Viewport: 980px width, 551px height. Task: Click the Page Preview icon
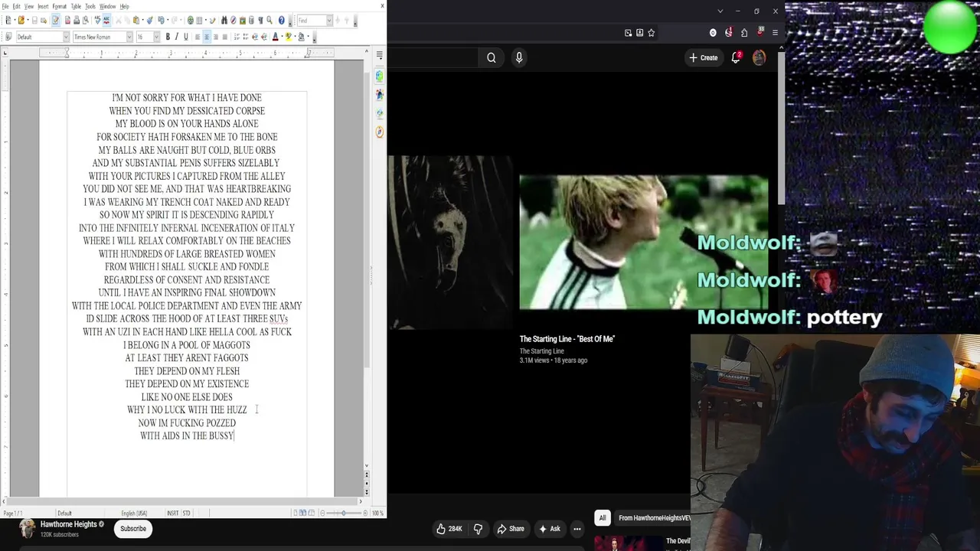(86, 21)
